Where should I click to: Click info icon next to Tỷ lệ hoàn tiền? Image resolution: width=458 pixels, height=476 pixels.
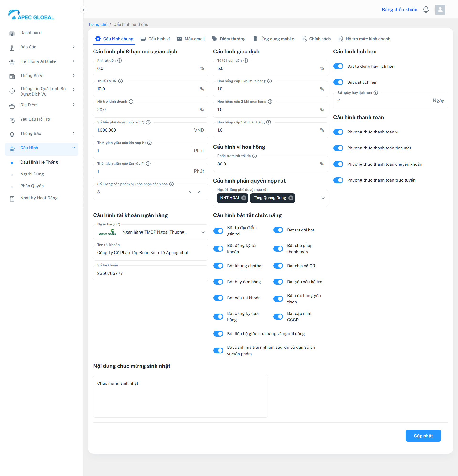point(245,61)
